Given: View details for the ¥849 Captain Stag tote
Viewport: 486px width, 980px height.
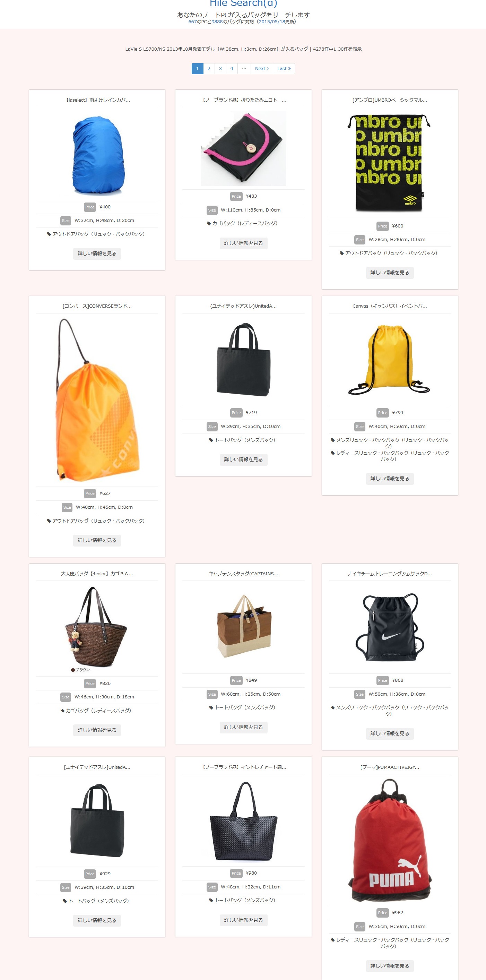Looking at the screenshot, I should tap(243, 727).
